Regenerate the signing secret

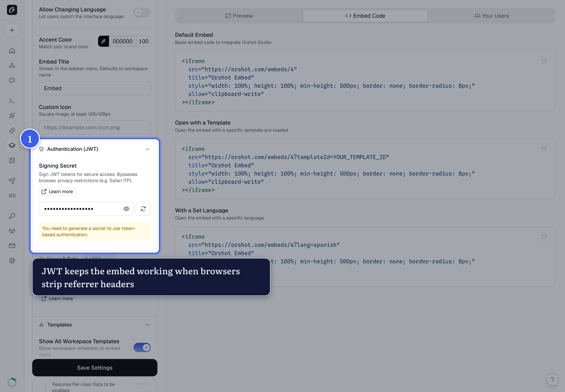(143, 209)
